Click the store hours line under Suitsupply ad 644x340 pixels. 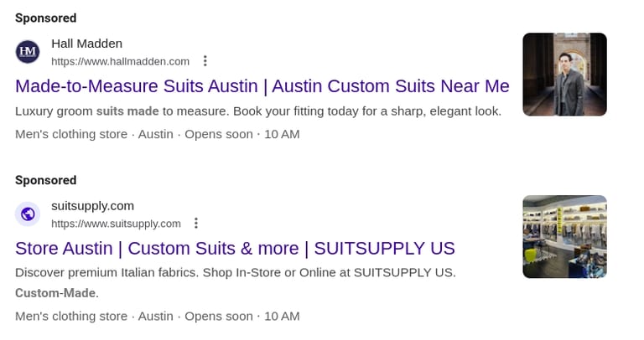tap(158, 317)
